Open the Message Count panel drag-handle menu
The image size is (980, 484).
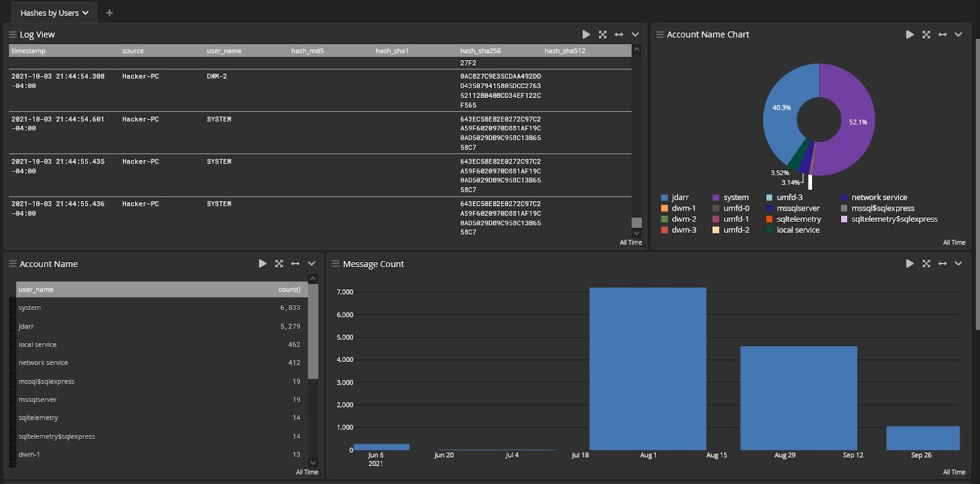[336, 263]
